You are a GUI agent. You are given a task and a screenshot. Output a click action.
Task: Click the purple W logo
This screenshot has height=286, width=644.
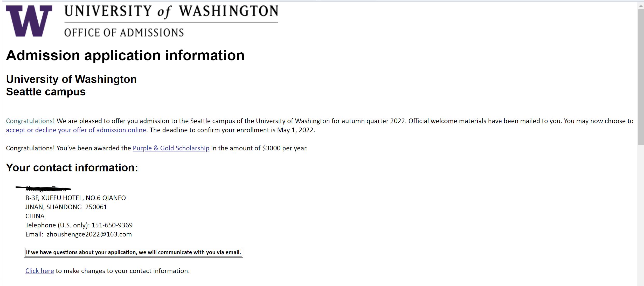pos(29,21)
